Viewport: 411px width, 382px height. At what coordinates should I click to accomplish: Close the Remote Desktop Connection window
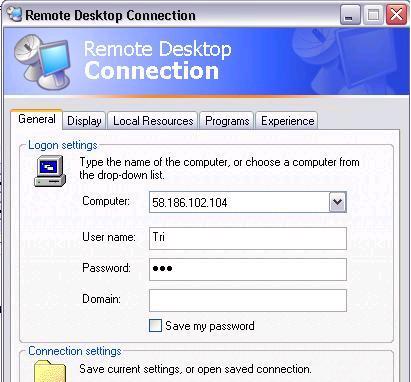tap(396, 15)
